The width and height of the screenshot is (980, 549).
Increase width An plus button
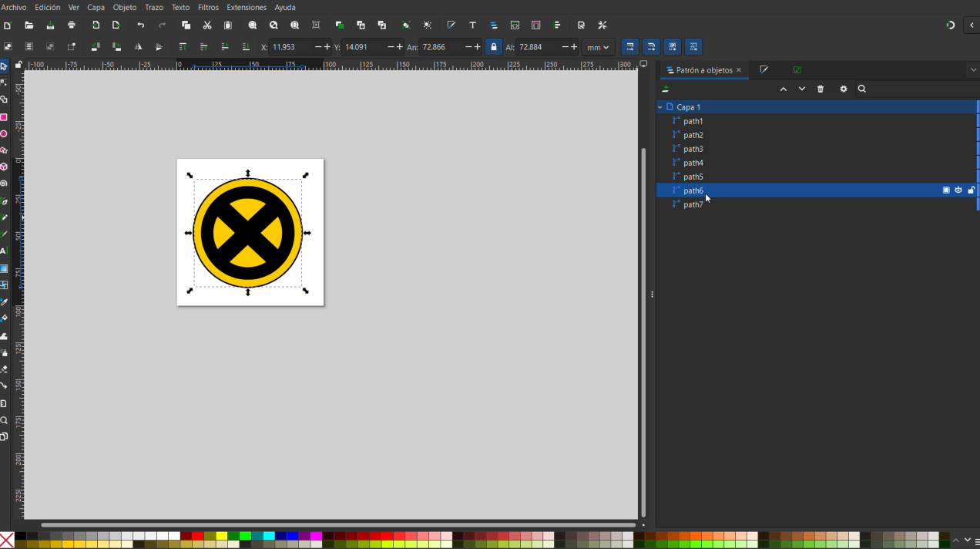click(478, 47)
